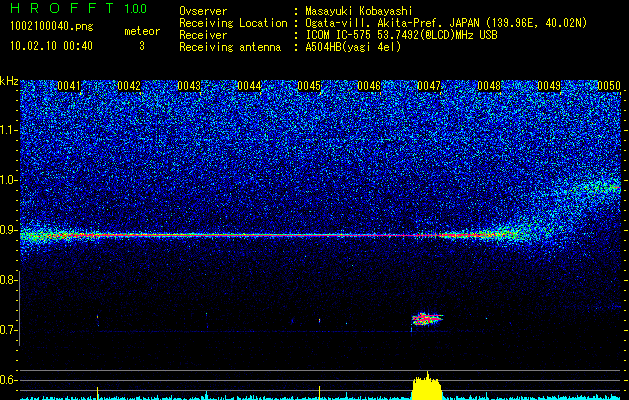The height and width of the screenshot is (400, 629).
Task: Click the 0.7 kHz axis label
Action: pos(8,330)
